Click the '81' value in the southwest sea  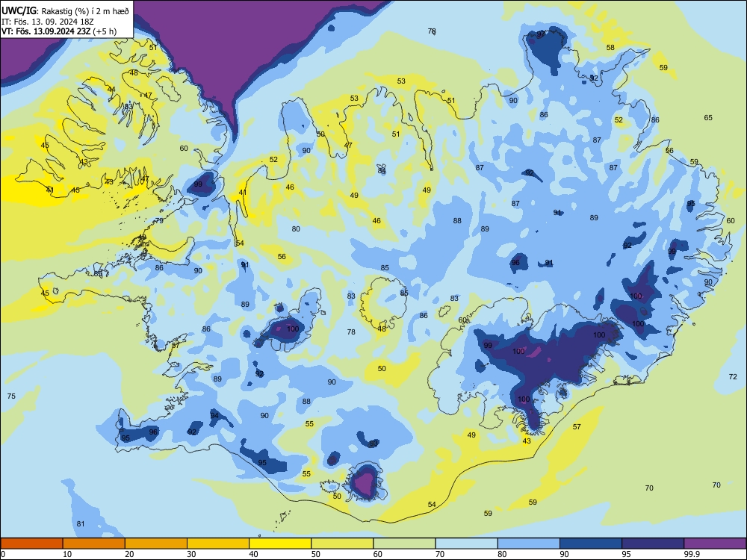coord(81,524)
